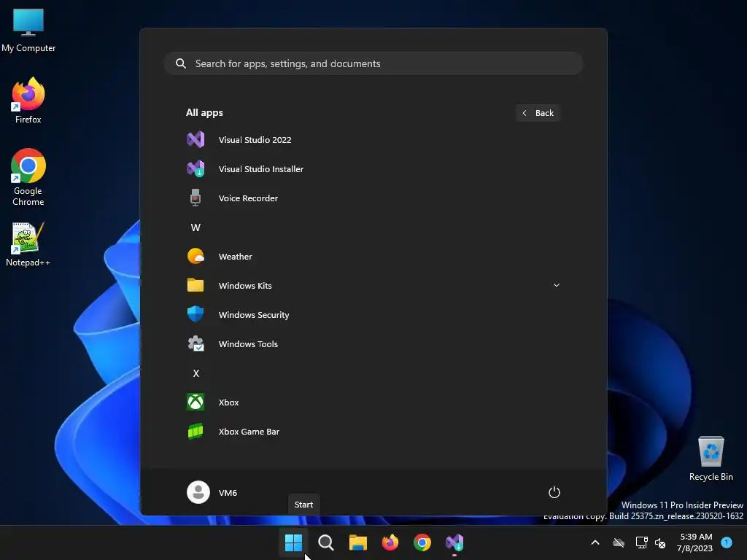This screenshot has width=747, height=560.
Task: Open Windows Tools
Action: coord(373,344)
